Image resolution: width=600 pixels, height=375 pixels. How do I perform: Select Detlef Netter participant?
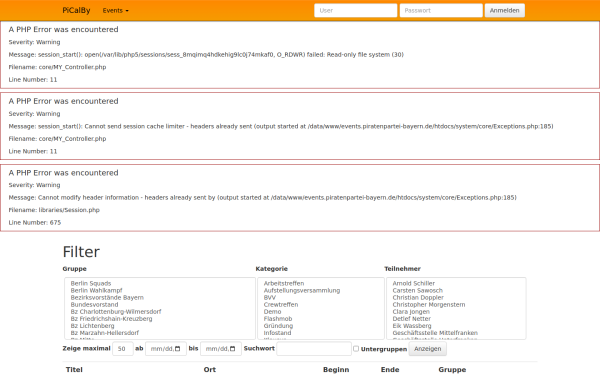[412, 319]
